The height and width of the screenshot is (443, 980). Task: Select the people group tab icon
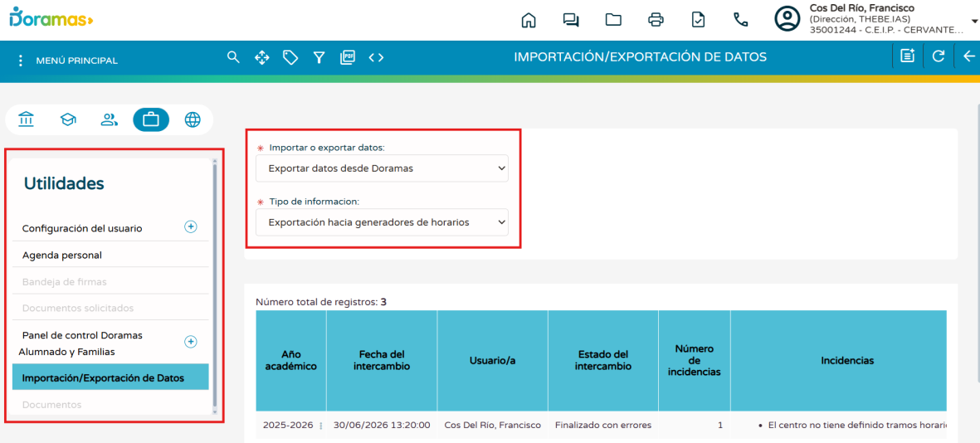coord(110,119)
